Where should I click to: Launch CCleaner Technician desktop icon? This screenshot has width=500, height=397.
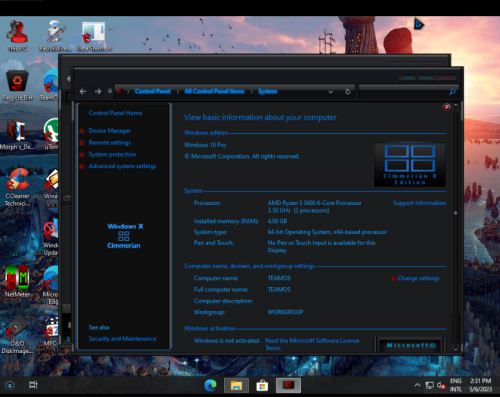17,187
